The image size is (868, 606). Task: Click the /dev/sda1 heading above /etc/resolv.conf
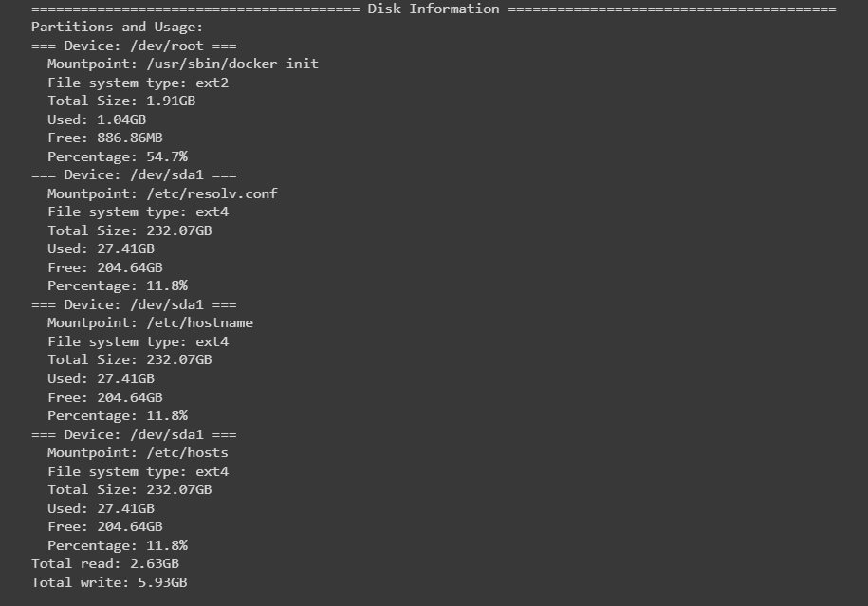134,175
